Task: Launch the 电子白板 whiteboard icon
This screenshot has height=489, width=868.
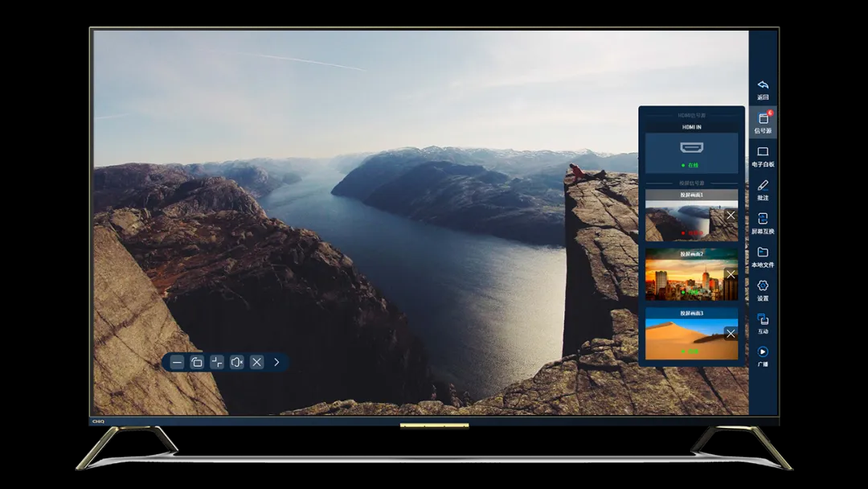Action: pyautogui.click(x=763, y=152)
